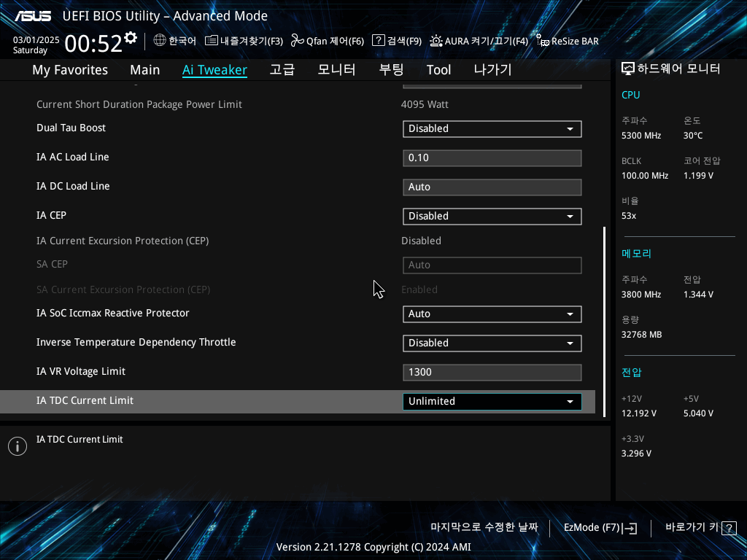Viewport: 747px width, 560px height.
Task: Select the IA TDC Current Limit row
Action: [x=298, y=402]
